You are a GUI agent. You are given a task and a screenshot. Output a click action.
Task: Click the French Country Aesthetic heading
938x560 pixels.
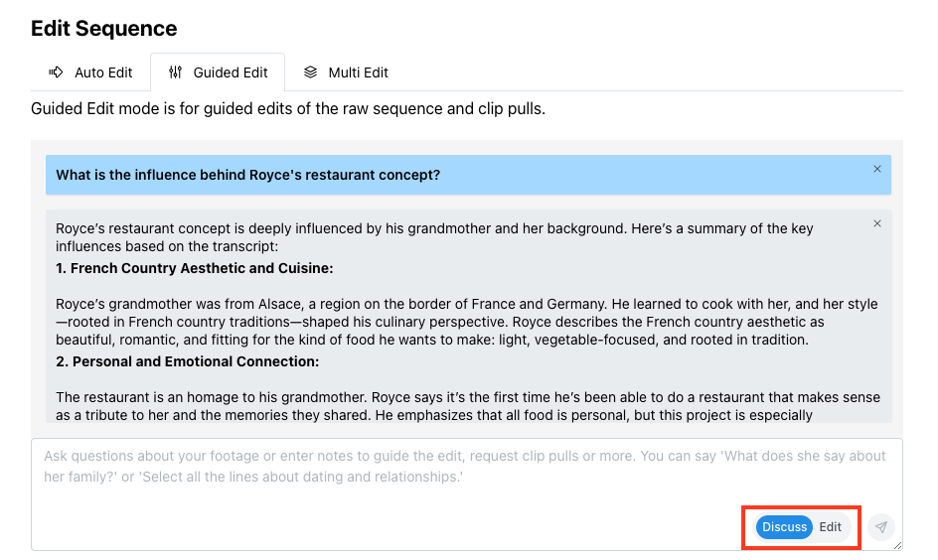click(195, 268)
